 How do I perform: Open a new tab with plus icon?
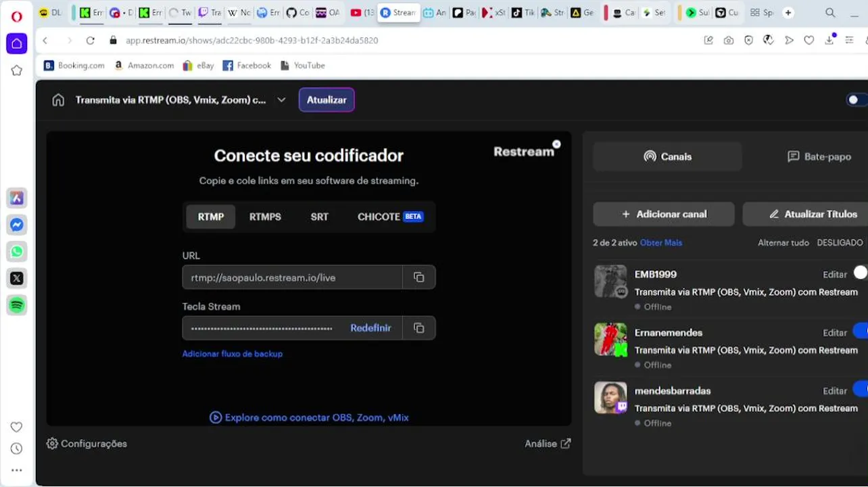coord(788,13)
